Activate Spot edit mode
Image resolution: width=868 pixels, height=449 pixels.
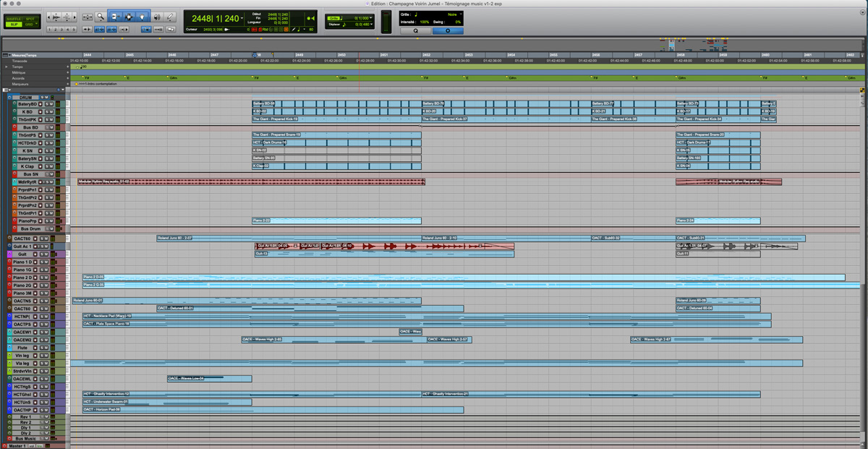30,19
